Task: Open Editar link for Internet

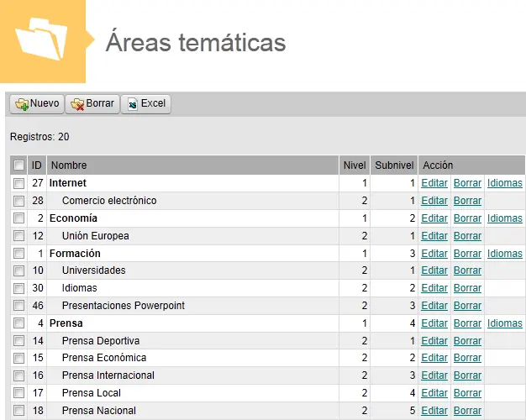Action: coord(434,183)
